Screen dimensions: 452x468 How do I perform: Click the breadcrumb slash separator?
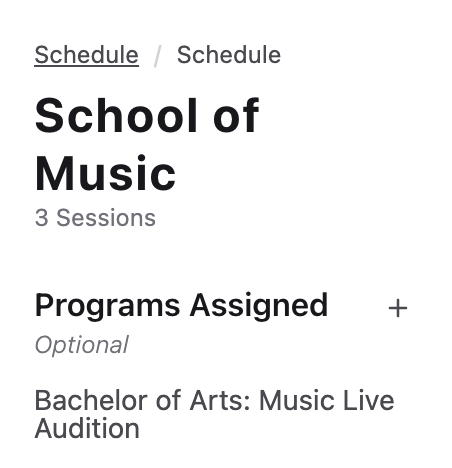(x=158, y=56)
